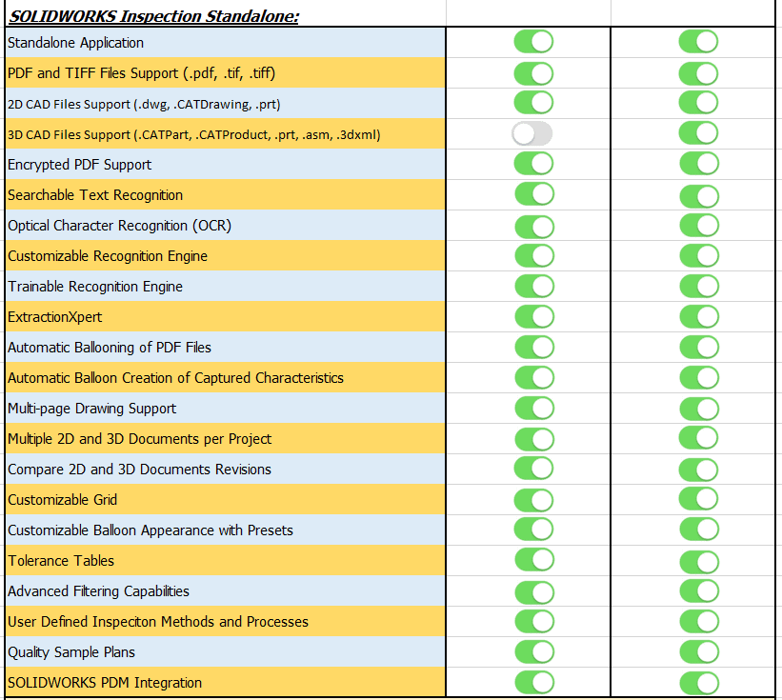This screenshot has height=700, width=782.
Task: Select the '2D CAD Files Support' cell
Action: (x=225, y=103)
